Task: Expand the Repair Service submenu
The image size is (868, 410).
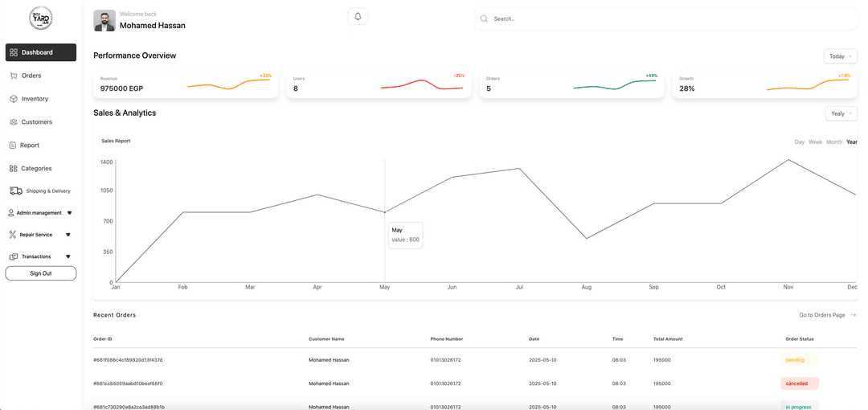Action: [x=68, y=235]
